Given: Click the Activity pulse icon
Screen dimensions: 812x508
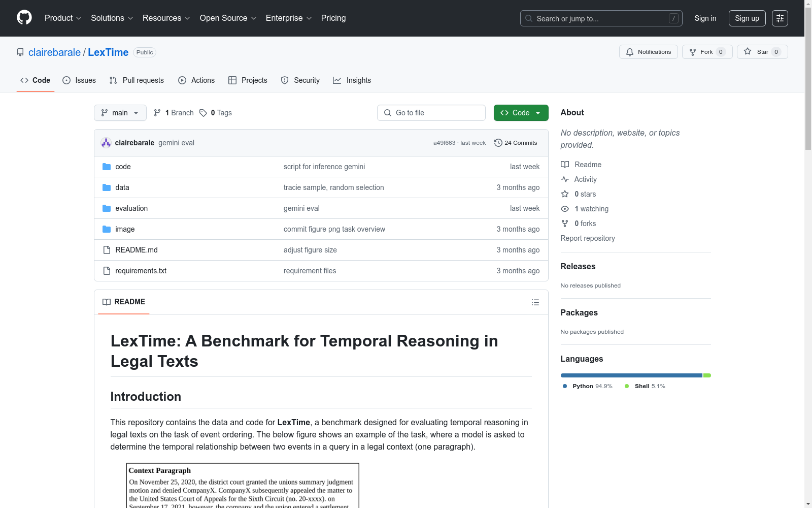Looking at the screenshot, I should (x=565, y=179).
